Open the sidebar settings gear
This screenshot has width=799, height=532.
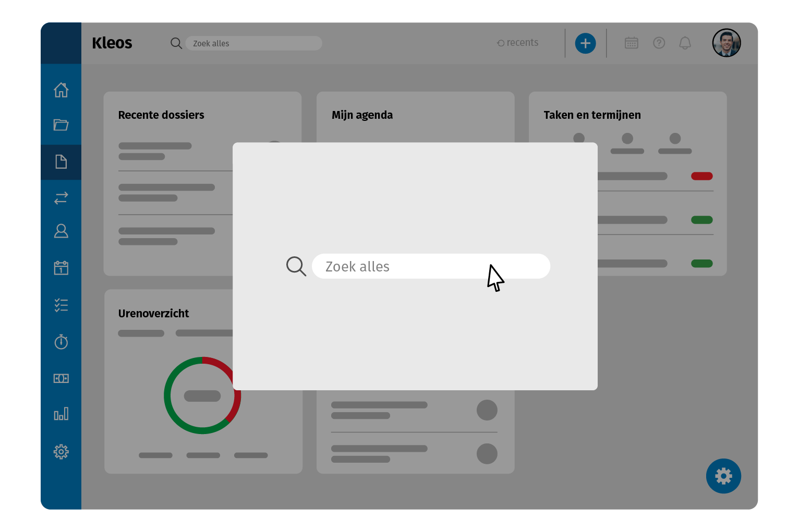(61, 452)
